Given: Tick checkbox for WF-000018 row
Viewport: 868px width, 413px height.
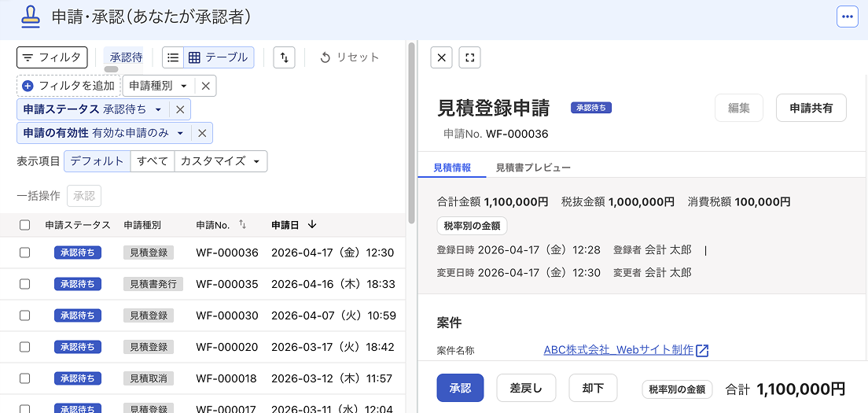Looking at the screenshot, I should tap(24, 378).
